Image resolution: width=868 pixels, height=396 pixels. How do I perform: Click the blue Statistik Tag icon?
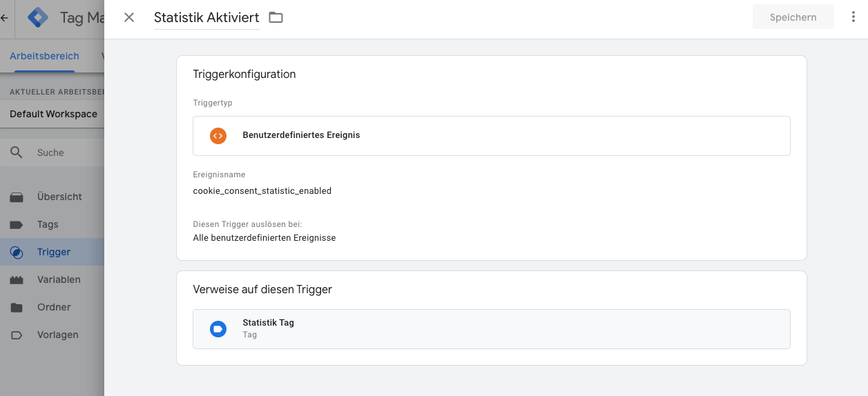[x=218, y=328]
